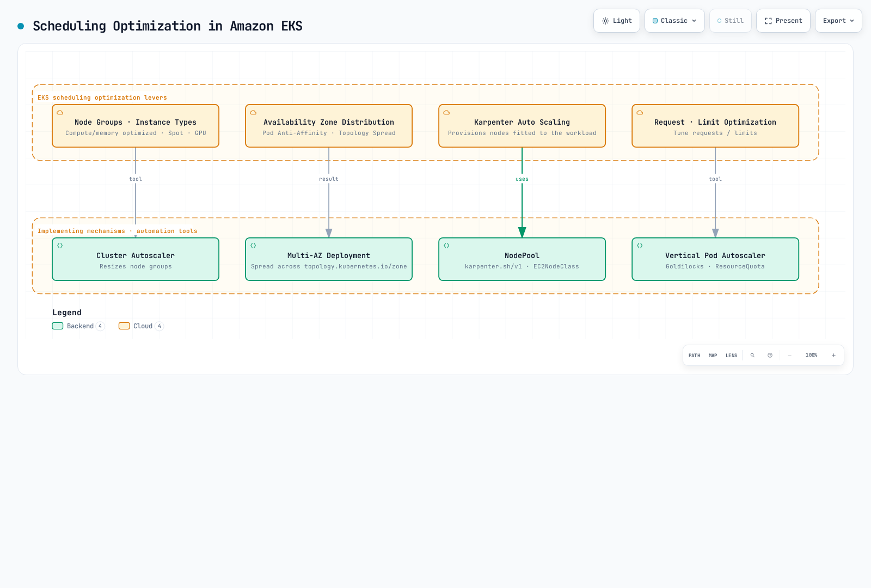Open the Classic style dropdown

tap(674, 21)
